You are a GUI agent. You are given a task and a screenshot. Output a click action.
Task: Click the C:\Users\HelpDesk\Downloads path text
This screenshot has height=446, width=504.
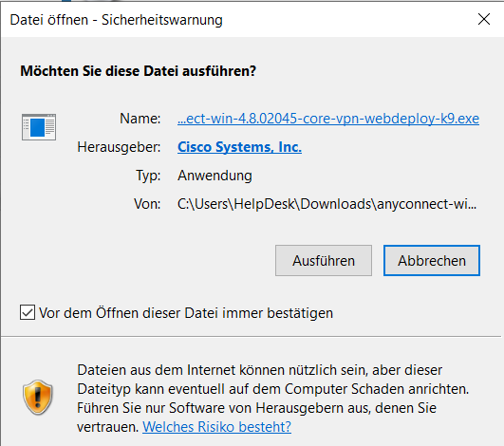click(x=327, y=204)
